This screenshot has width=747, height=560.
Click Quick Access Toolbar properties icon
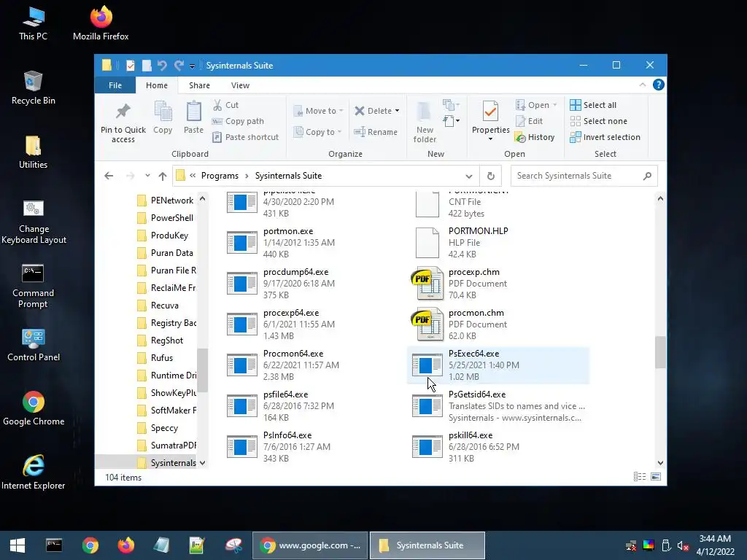coord(131,65)
